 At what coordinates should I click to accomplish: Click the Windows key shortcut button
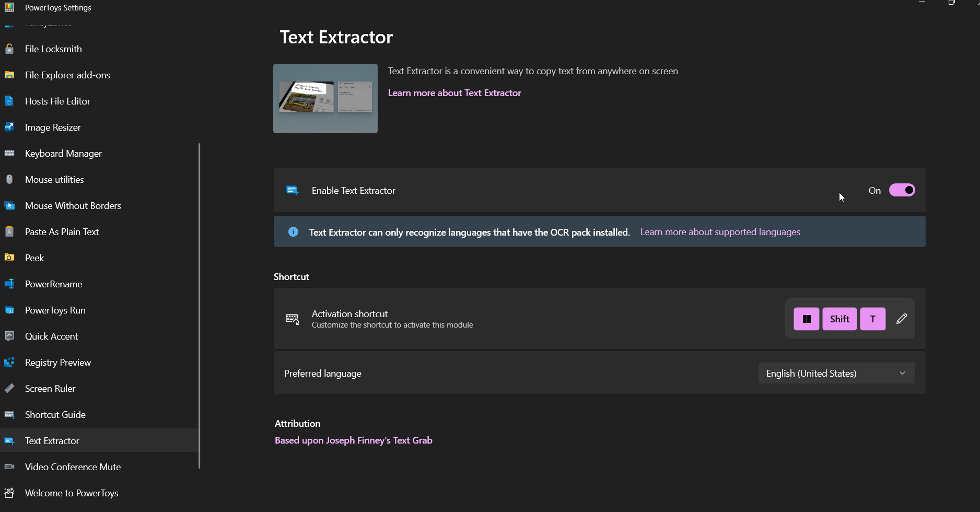coord(807,319)
